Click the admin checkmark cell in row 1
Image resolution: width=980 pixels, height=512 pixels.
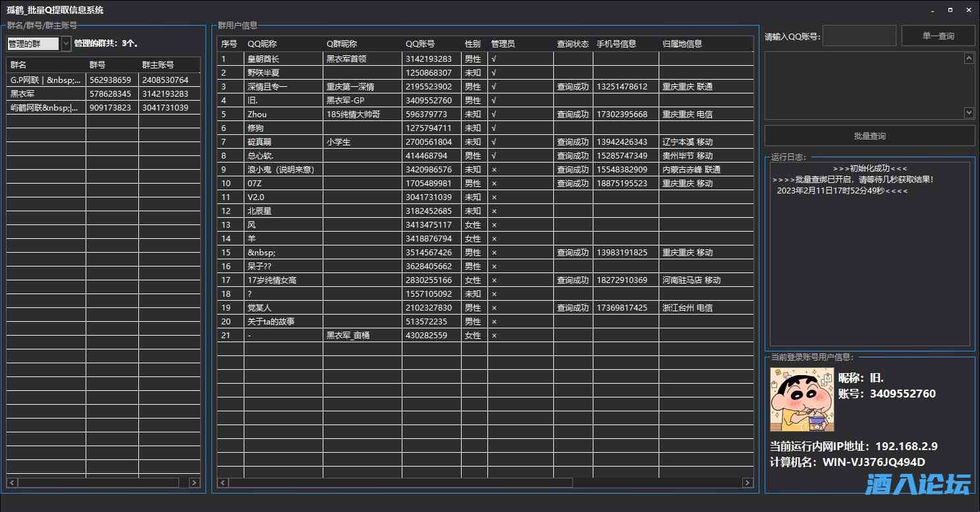494,59
